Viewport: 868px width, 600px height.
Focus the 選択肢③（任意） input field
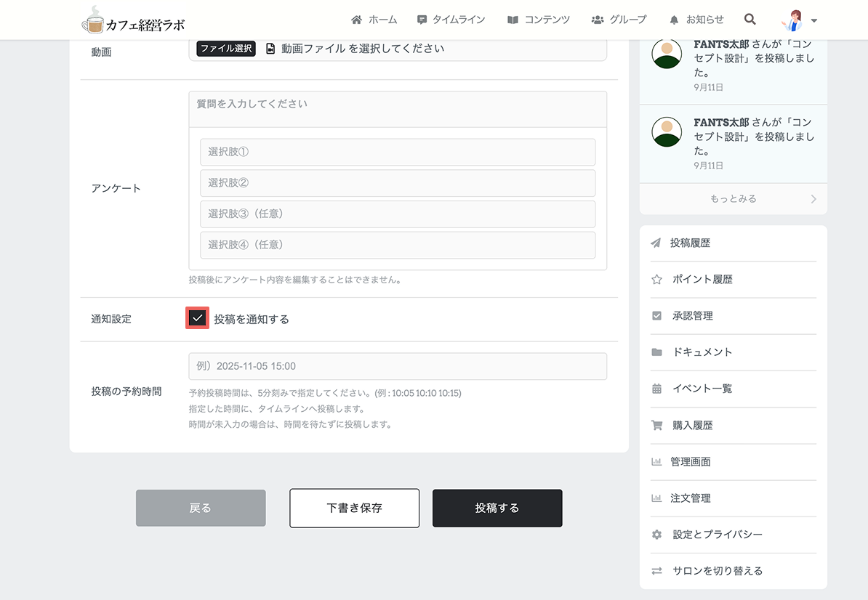pyautogui.click(x=398, y=214)
